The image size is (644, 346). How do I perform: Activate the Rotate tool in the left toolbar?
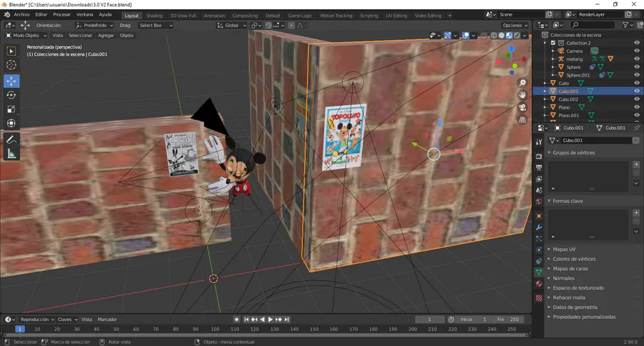tap(11, 95)
